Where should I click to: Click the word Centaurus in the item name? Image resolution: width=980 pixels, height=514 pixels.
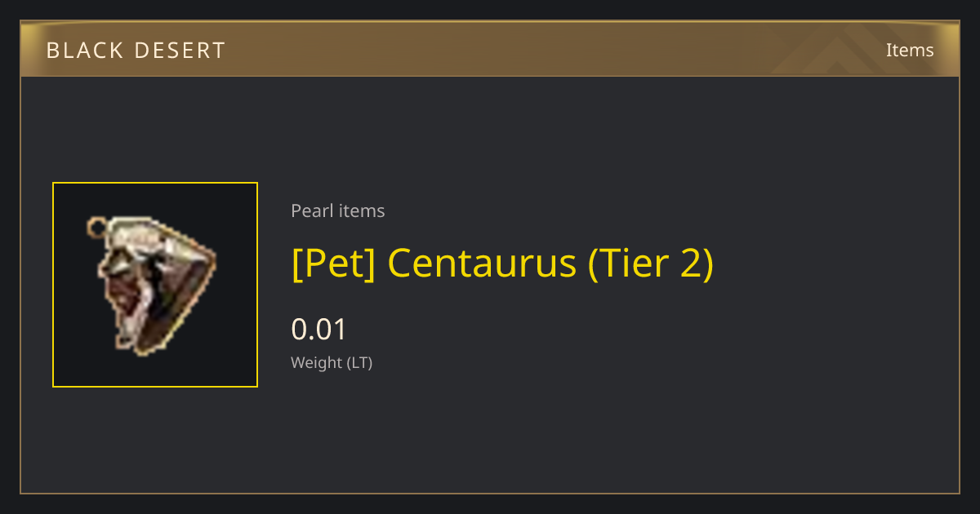pyautogui.click(x=482, y=263)
